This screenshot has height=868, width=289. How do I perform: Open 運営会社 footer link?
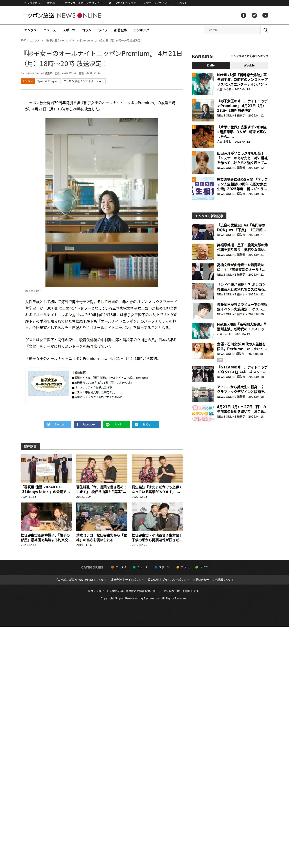point(116,580)
